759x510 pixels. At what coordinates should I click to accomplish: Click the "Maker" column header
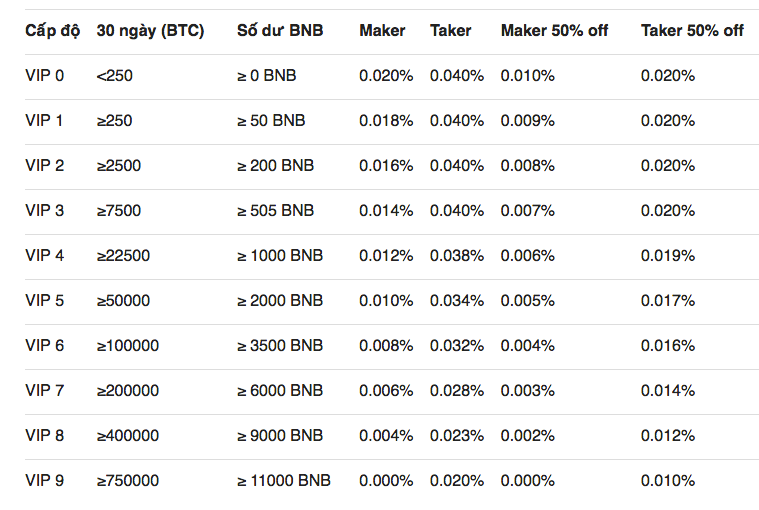[382, 30]
